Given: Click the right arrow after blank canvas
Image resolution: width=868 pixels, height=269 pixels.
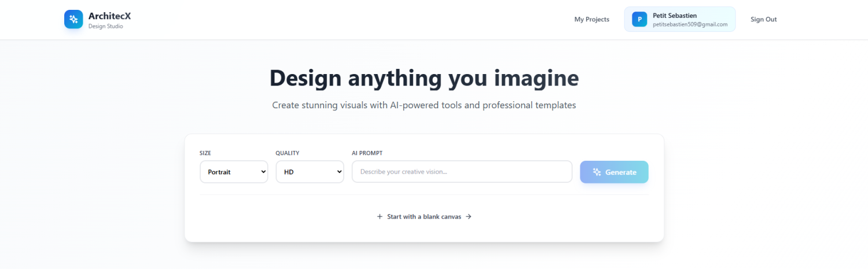Looking at the screenshot, I should 469,216.
